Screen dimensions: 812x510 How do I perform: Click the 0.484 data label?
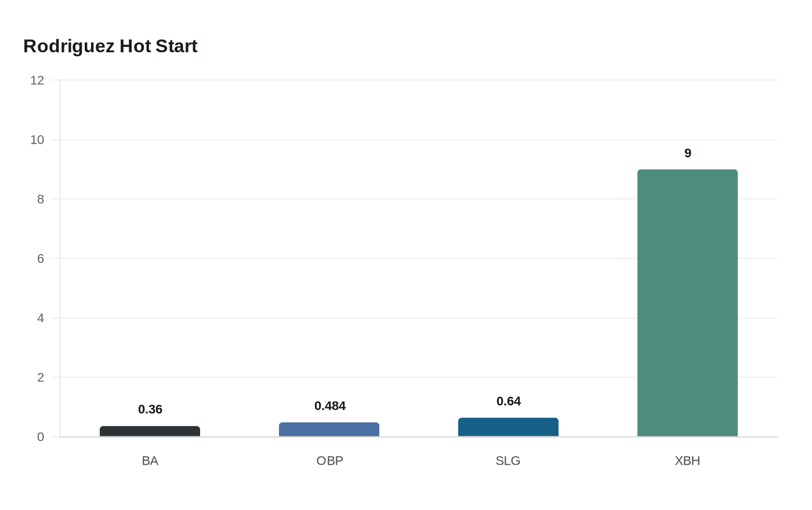(x=330, y=406)
